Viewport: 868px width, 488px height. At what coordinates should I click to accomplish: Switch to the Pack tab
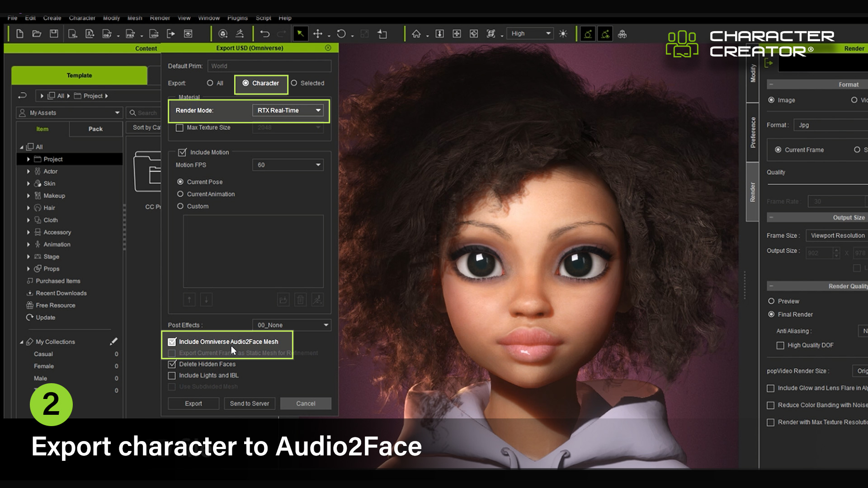[x=95, y=129]
